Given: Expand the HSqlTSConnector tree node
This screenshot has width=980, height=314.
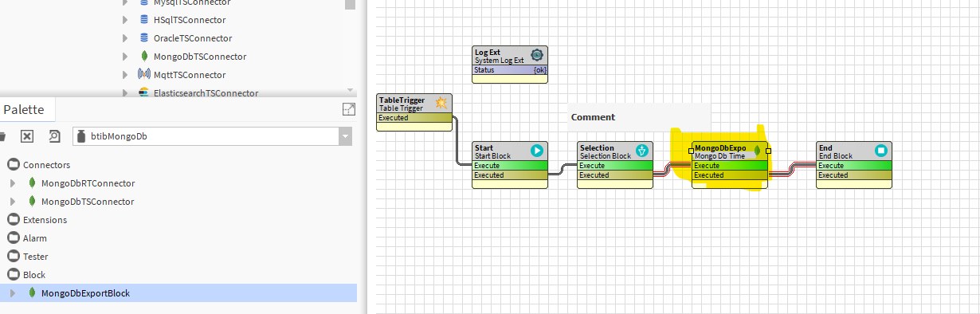Looking at the screenshot, I should tap(125, 20).
